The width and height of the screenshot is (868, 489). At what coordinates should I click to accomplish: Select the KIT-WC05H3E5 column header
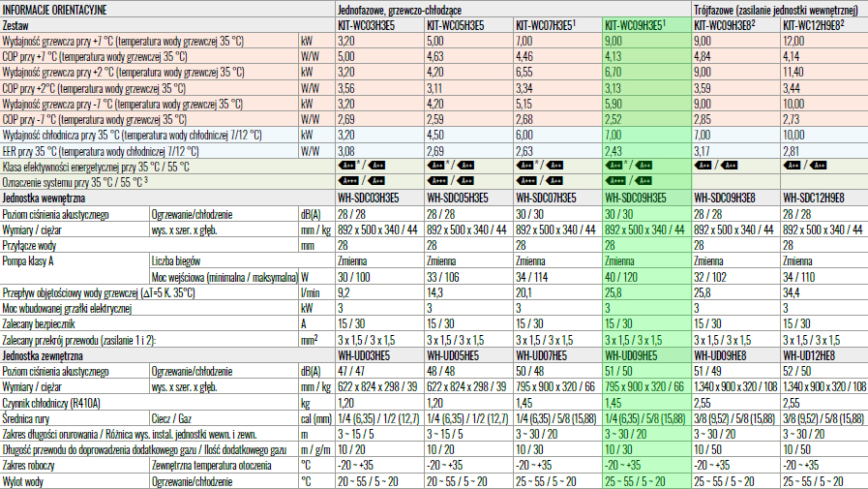pyautogui.click(x=456, y=25)
